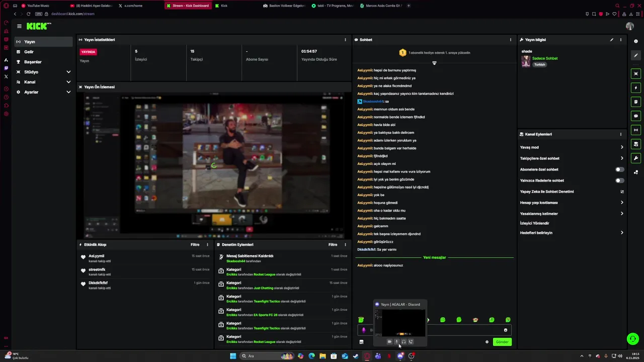644x362 pixels.
Task: Select Yayın in left sidebar
Action: click(44, 42)
